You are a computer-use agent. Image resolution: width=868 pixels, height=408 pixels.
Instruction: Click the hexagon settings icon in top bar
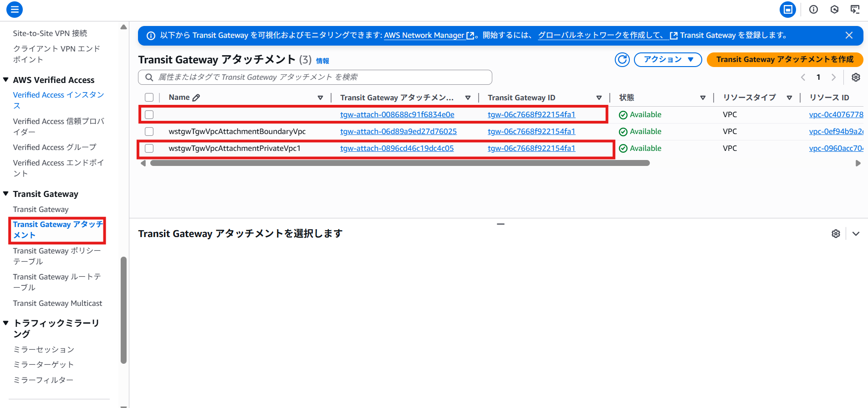pyautogui.click(x=834, y=10)
